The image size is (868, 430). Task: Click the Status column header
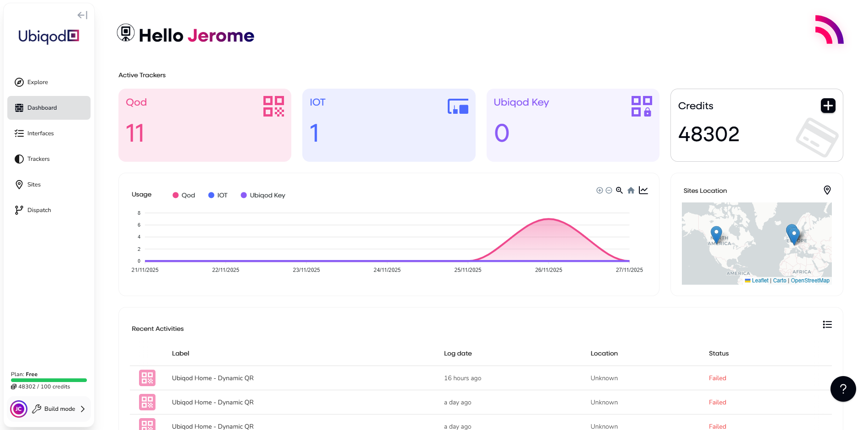click(719, 353)
